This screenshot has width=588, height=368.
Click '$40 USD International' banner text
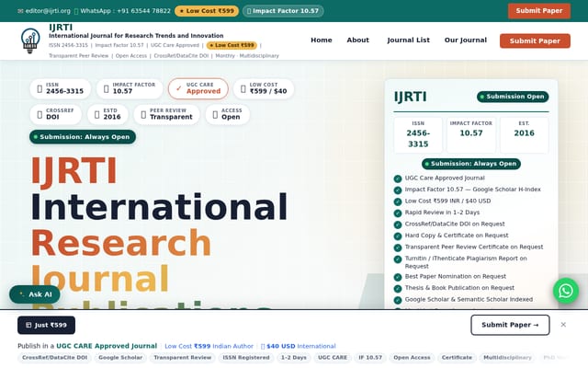tap(298, 346)
